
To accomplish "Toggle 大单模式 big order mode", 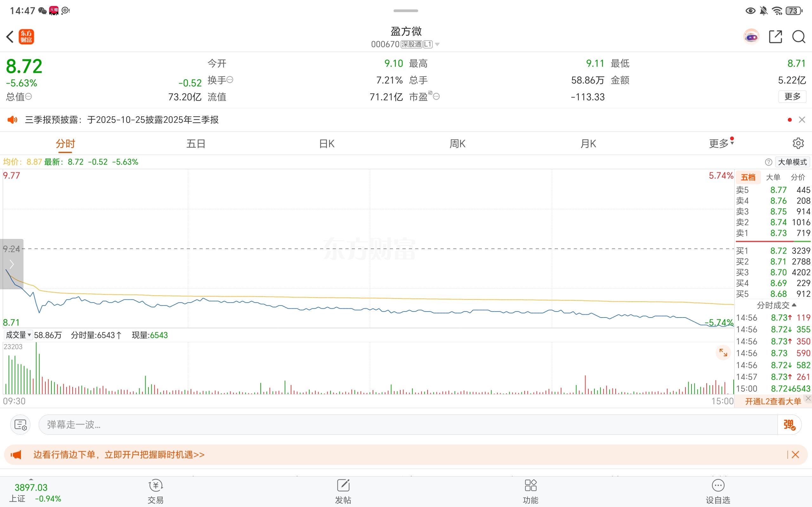I will [x=792, y=162].
